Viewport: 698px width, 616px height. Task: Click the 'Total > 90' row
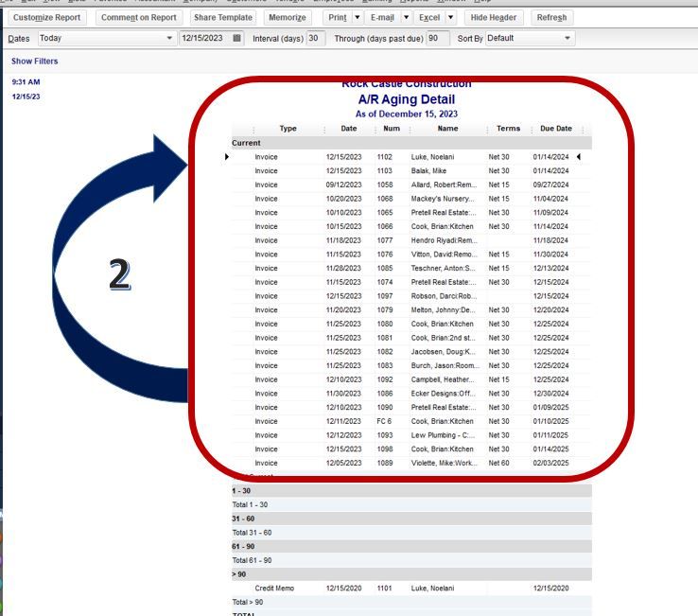tap(411, 602)
